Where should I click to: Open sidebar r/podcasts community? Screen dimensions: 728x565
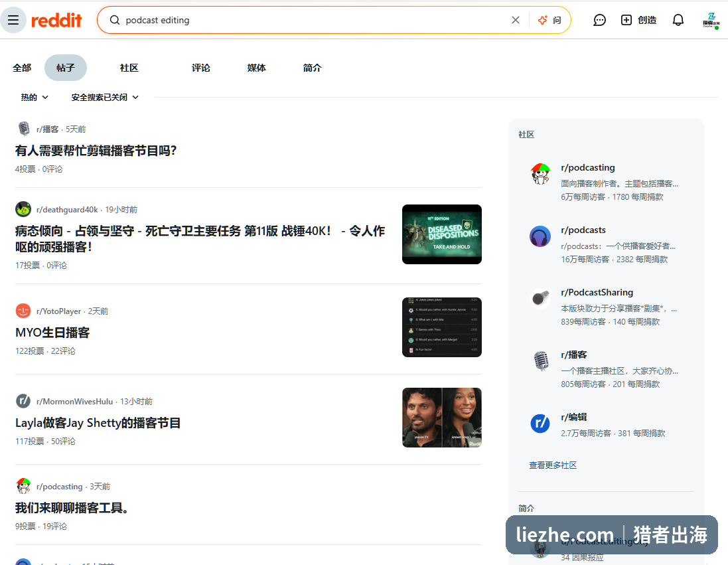click(583, 230)
